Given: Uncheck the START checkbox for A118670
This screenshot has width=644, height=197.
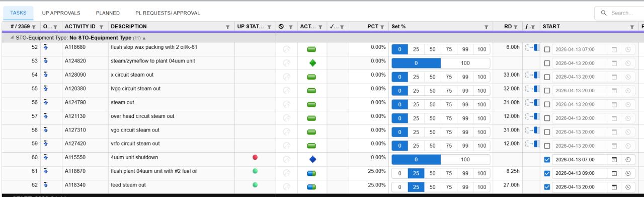Looking at the screenshot, I should pos(547,173).
